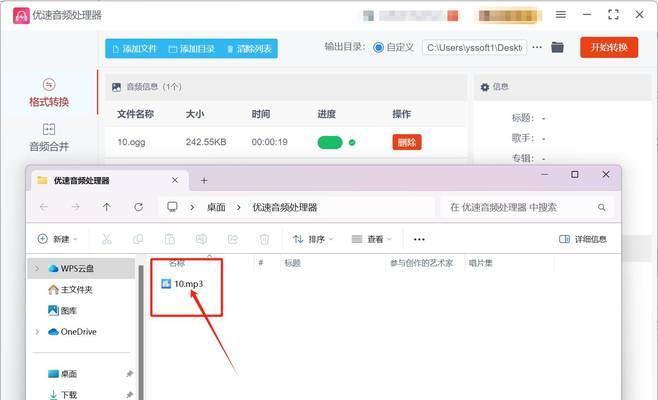Click the Cut scissors icon in Explorer
The width and height of the screenshot is (658, 400).
pos(107,239)
